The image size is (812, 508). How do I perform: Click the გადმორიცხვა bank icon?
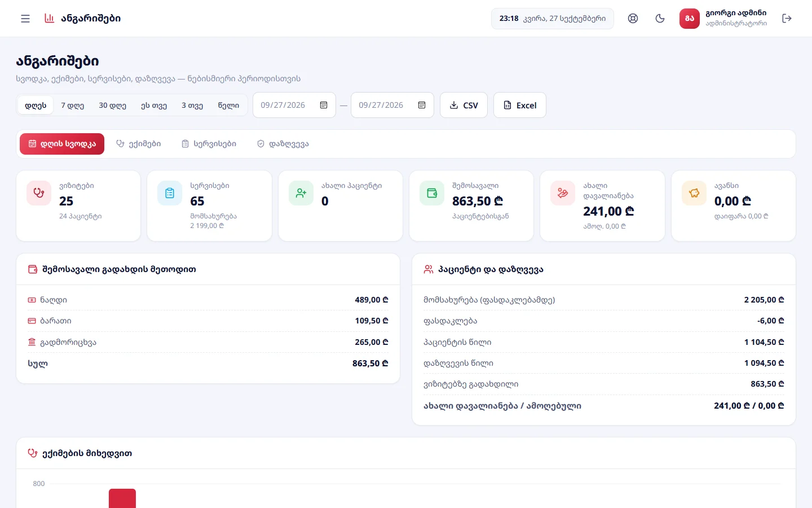click(x=32, y=342)
